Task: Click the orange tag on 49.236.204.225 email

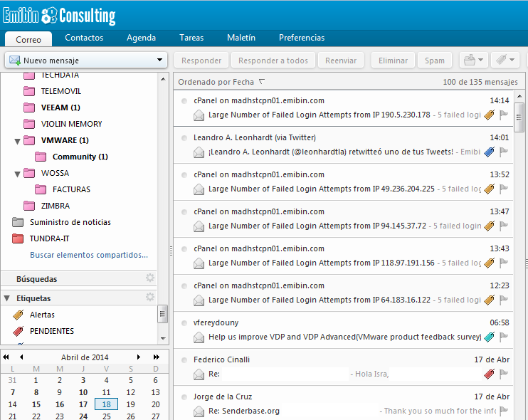Action: pyautogui.click(x=490, y=189)
